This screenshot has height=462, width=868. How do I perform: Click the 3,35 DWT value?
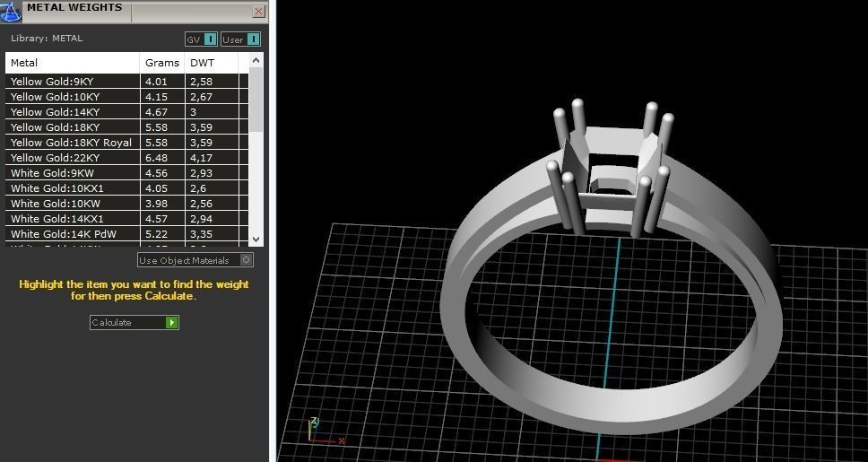pyautogui.click(x=201, y=234)
